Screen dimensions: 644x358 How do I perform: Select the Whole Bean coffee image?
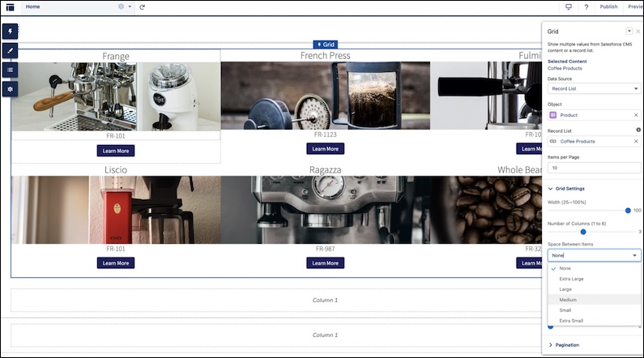coord(486,210)
